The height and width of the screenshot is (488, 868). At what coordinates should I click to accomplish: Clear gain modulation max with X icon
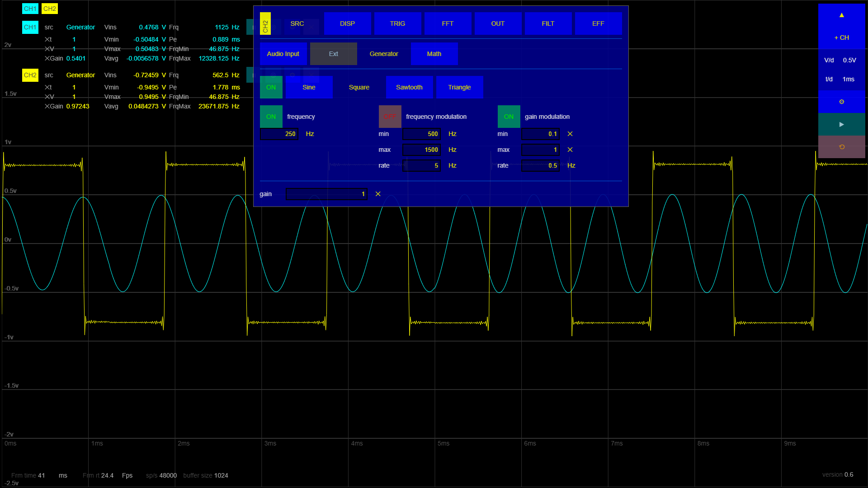pos(570,150)
